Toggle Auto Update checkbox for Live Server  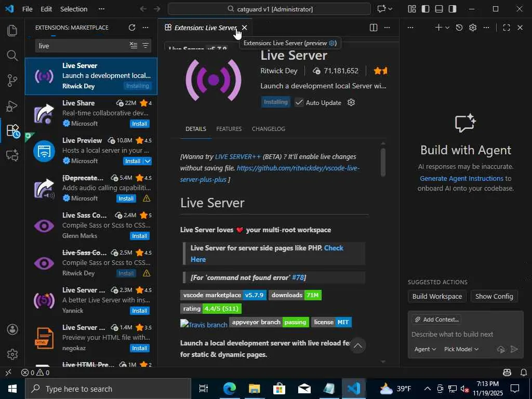(299, 102)
